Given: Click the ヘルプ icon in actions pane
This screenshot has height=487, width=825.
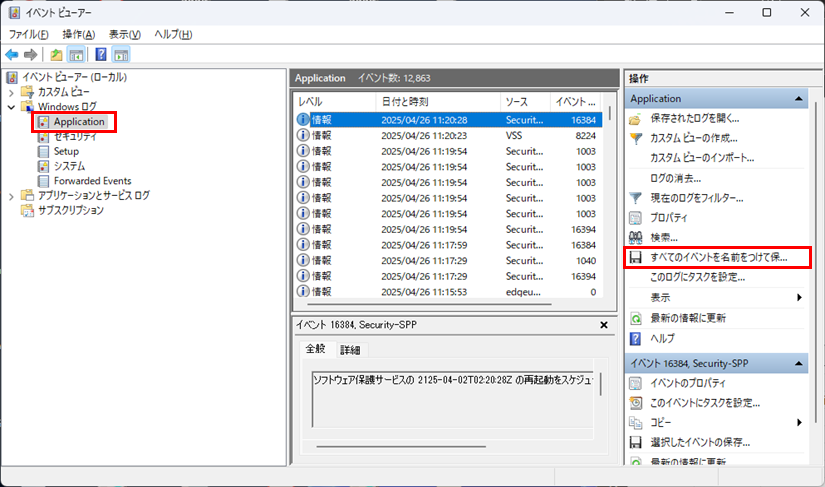Looking at the screenshot, I should point(636,339).
